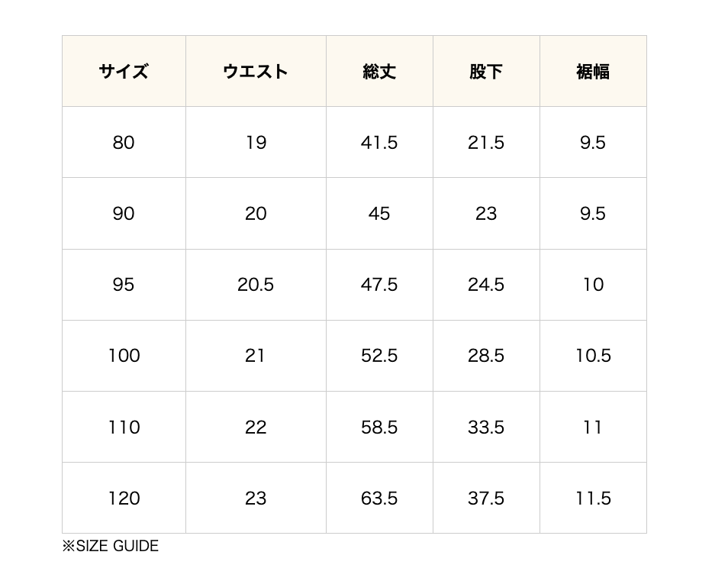
Task: Click total length value 63.5
Action: click(379, 498)
